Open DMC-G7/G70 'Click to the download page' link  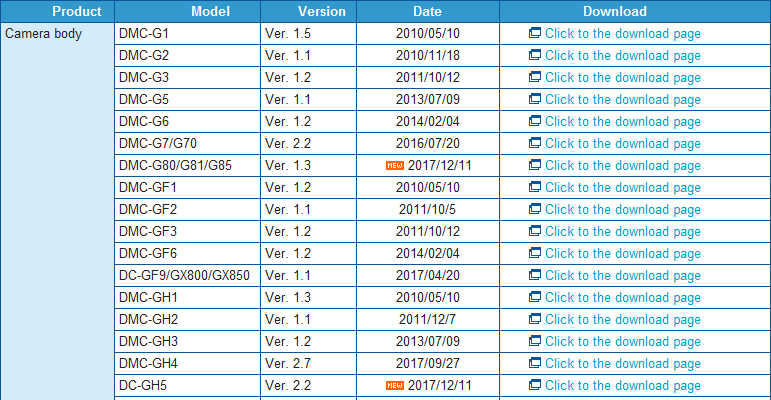[623, 144]
